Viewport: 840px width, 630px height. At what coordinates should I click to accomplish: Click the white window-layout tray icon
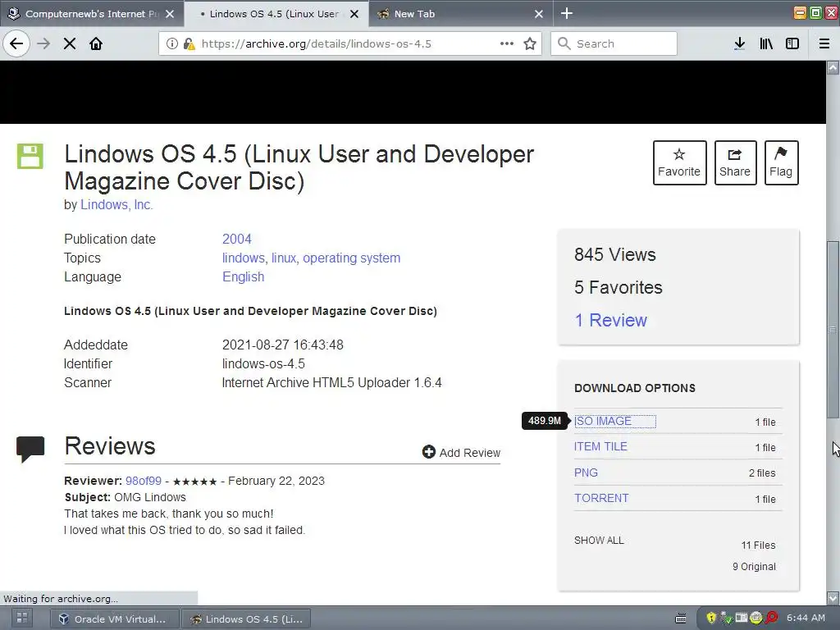[x=742, y=618]
